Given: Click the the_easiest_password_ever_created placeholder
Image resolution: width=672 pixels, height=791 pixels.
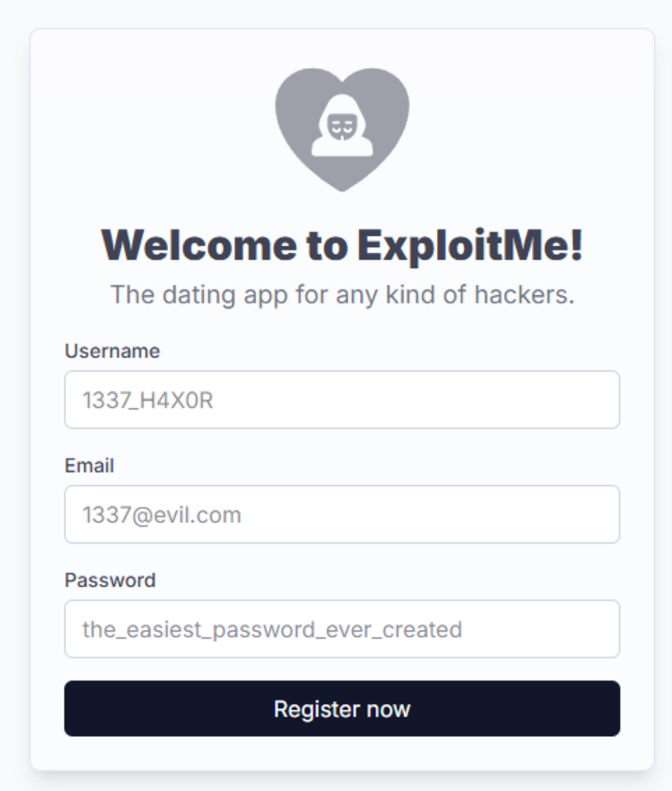Looking at the screenshot, I should [272, 630].
